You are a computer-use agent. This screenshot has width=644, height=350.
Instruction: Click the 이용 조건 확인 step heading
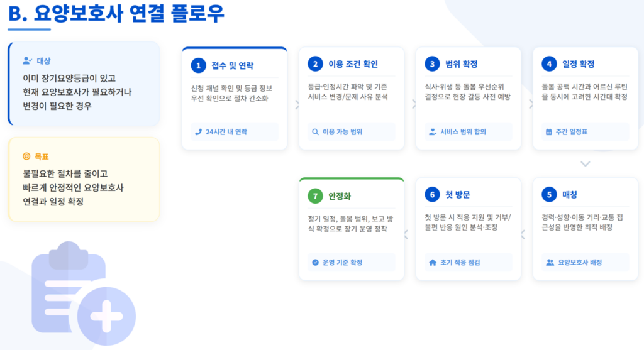(x=353, y=64)
